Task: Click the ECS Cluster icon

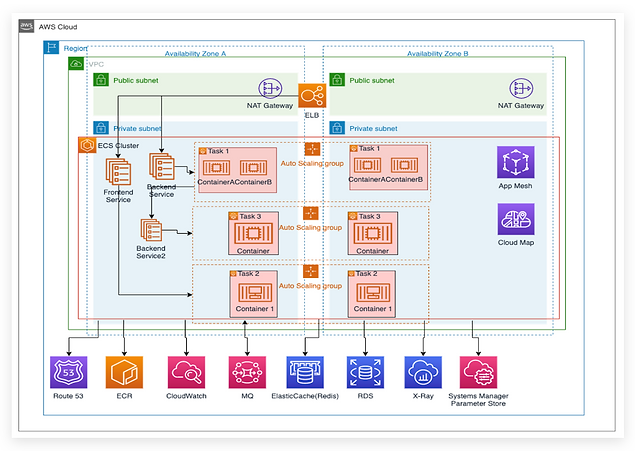Action: (x=87, y=145)
